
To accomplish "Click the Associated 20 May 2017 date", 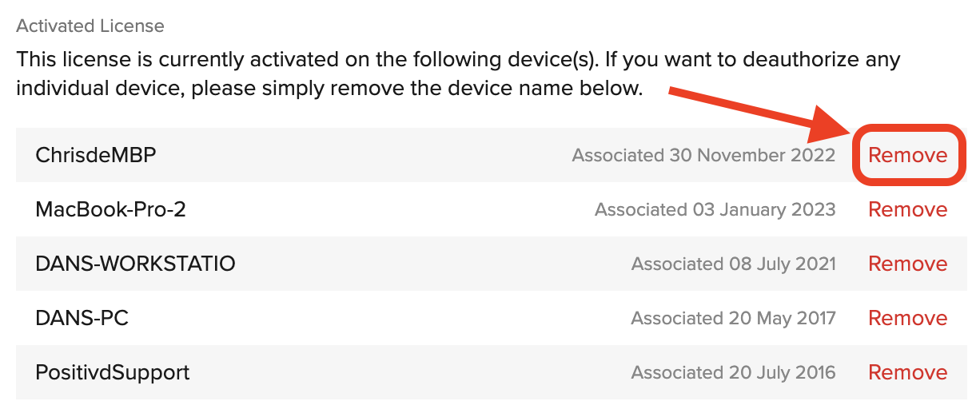I will pyautogui.click(x=734, y=318).
